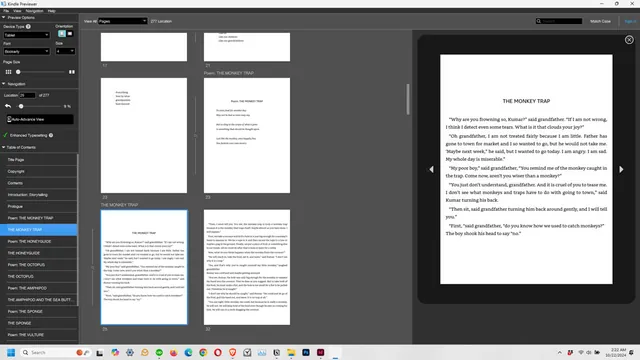640x360 pixels.
Task: Toggle Match Case search option
Action: (x=600, y=21)
